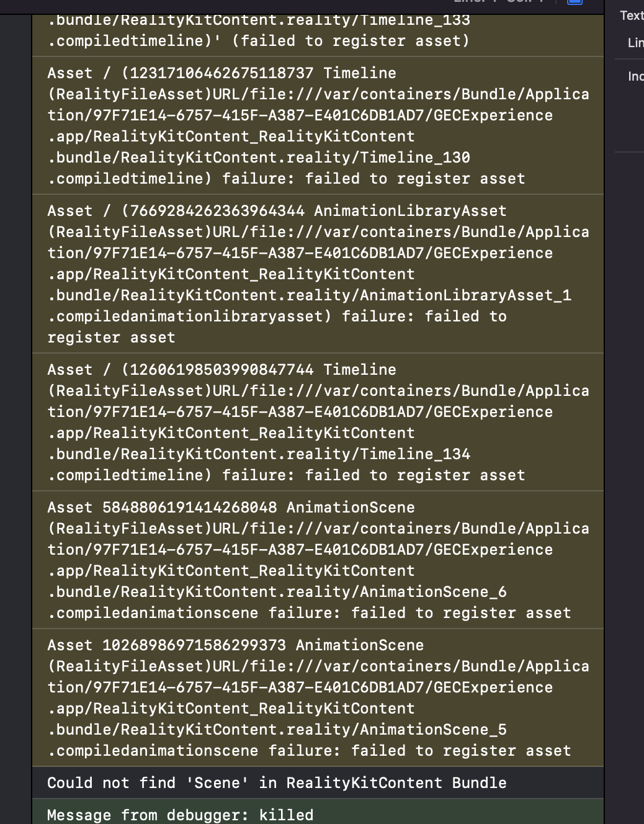Select the Timeline_133 failed to register entry
The height and width of the screenshot is (824, 644).
click(x=318, y=31)
